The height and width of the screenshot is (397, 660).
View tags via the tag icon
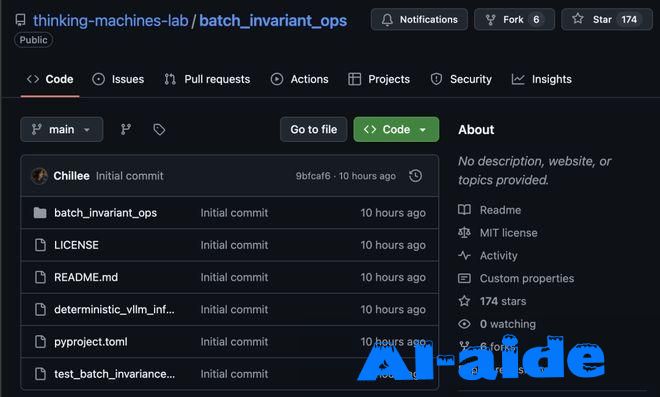tap(159, 129)
